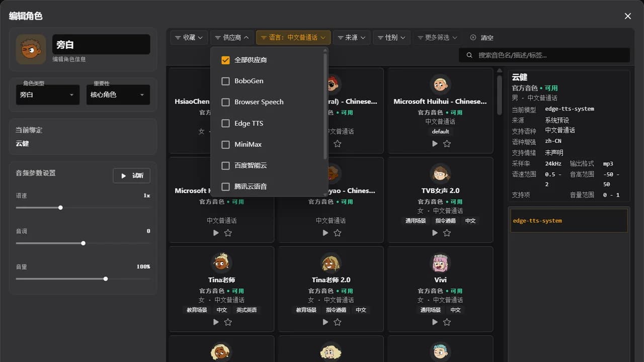Image resolution: width=644 pixels, height=362 pixels.
Task: Check the MiniMax provider checkbox
Action: (x=225, y=144)
